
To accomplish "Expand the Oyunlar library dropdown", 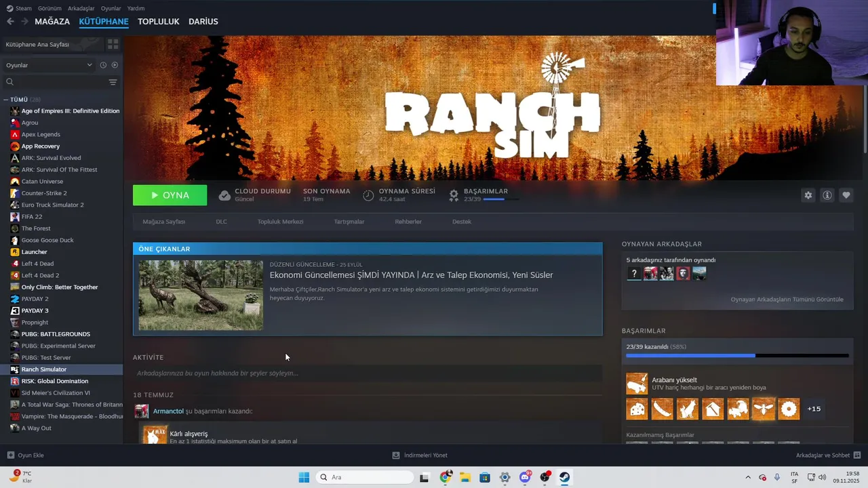I will [49, 65].
